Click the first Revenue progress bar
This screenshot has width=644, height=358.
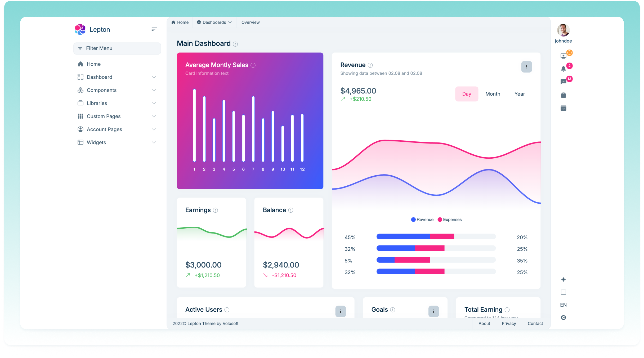pos(436,236)
